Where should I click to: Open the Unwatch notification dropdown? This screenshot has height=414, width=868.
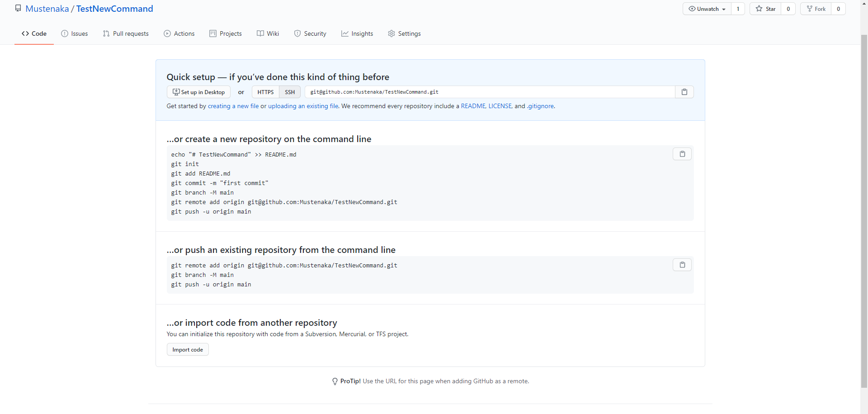pyautogui.click(x=707, y=9)
